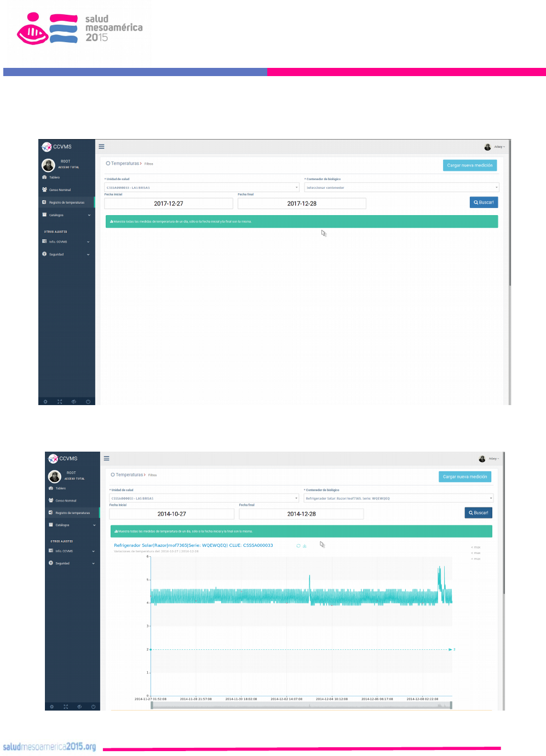
Task: Click Filtros breadcrumb text in upper screenshot
Action: click(149, 164)
